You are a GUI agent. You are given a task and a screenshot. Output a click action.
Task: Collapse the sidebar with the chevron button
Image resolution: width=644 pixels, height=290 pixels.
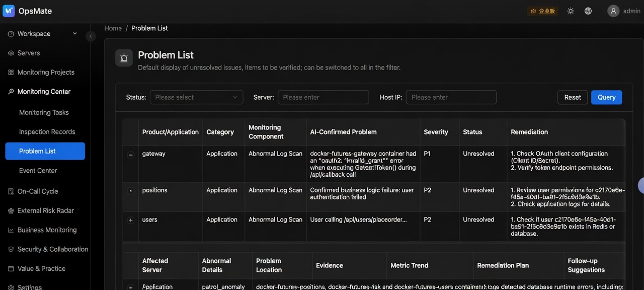[91, 36]
